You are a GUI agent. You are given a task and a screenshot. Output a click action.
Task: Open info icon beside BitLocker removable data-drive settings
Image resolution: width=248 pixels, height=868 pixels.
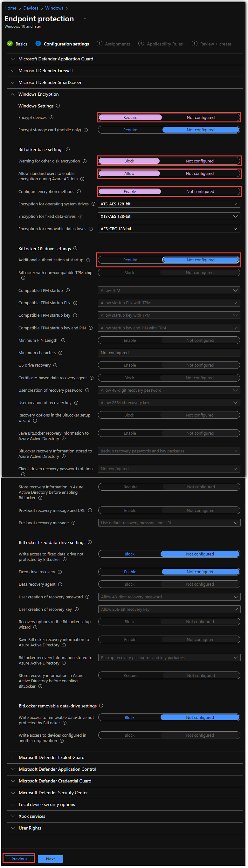point(101,706)
